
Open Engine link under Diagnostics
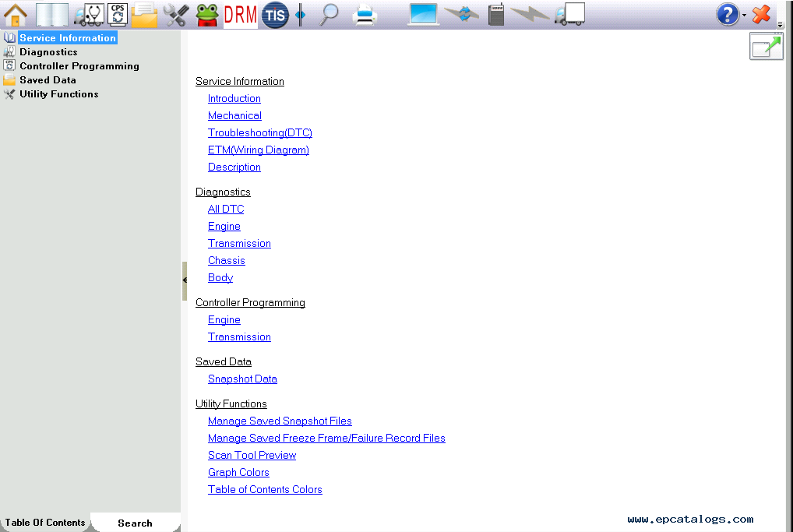(224, 227)
